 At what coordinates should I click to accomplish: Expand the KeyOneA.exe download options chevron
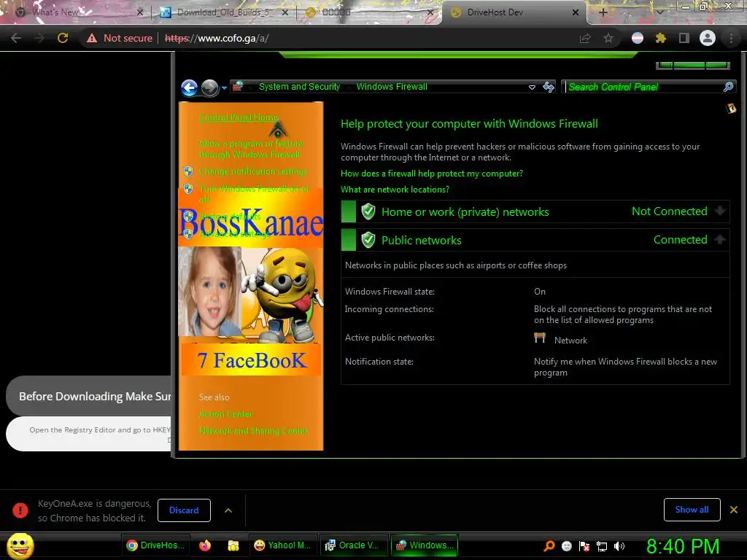click(228, 510)
